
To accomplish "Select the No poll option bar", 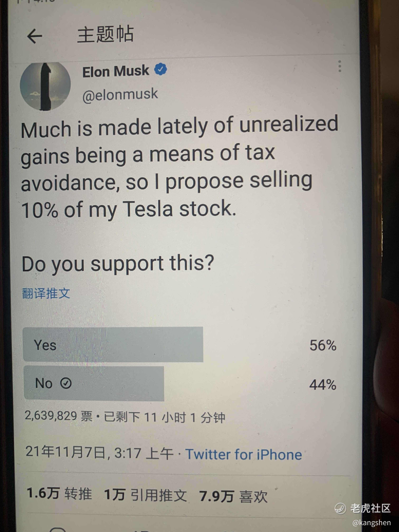I will point(94,383).
